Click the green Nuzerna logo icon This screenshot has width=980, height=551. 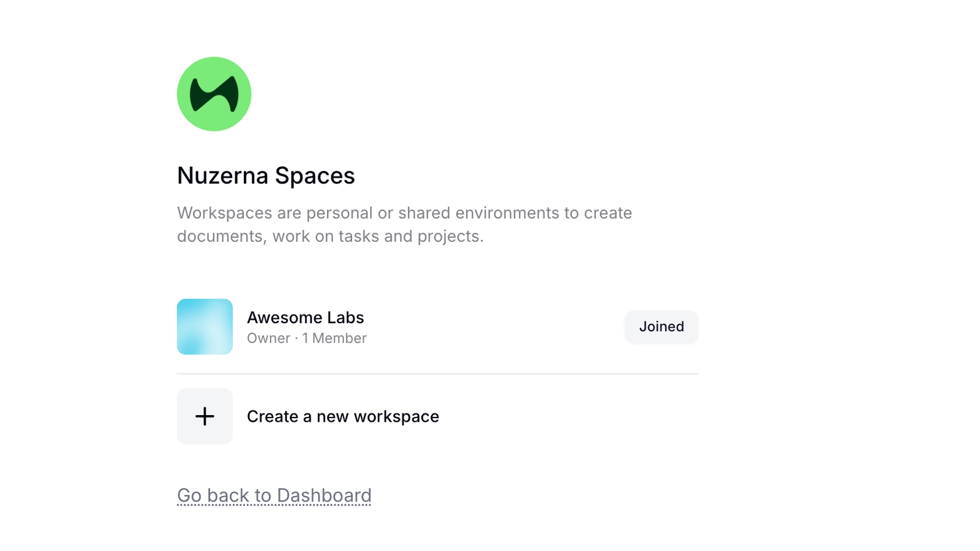pyautogui.click(x=214, y=94)
